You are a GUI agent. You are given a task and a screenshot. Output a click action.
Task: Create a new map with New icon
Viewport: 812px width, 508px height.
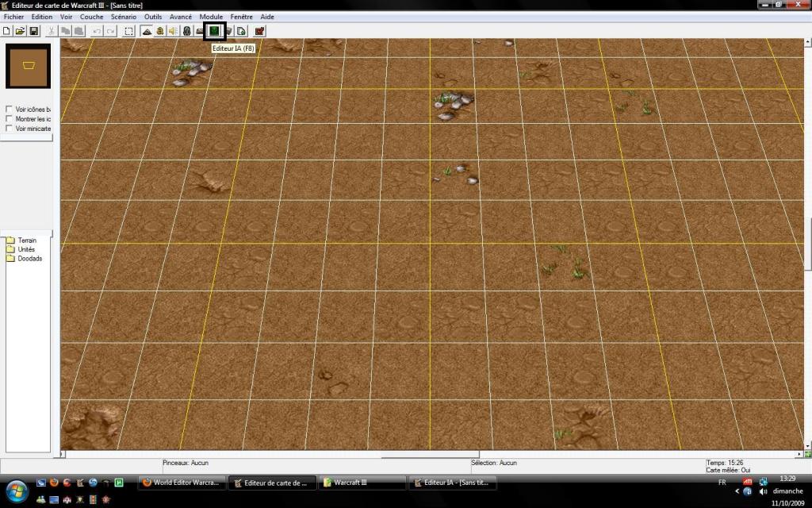(6, 31)
